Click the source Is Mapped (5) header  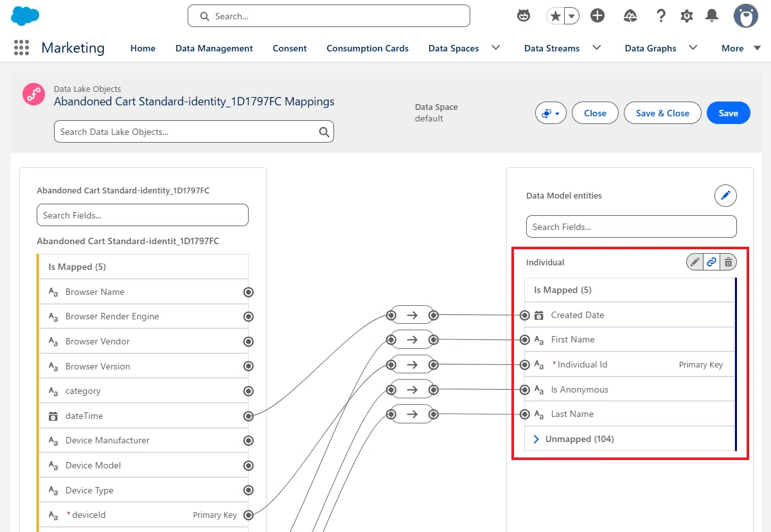(x=143, y=267)
